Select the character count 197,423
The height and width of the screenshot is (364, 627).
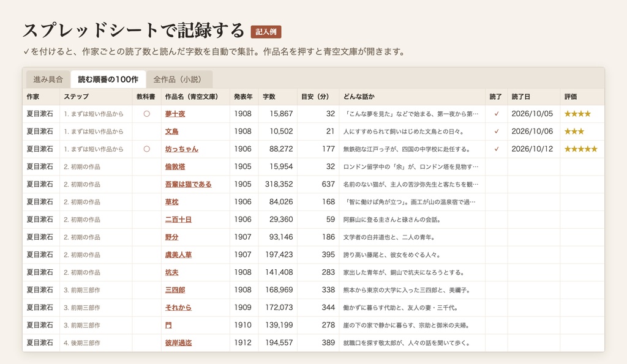coord(279,254)
